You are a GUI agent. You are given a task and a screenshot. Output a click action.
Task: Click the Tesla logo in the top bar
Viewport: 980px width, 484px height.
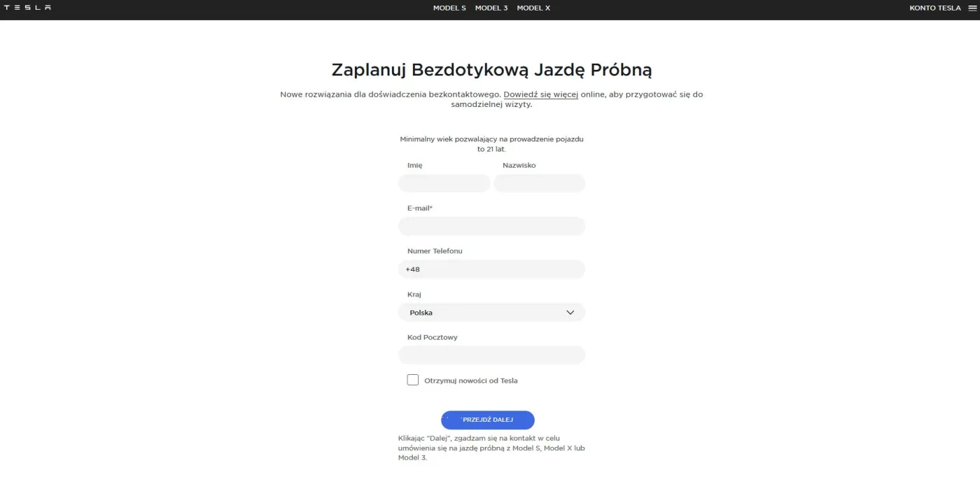(29, 8)
